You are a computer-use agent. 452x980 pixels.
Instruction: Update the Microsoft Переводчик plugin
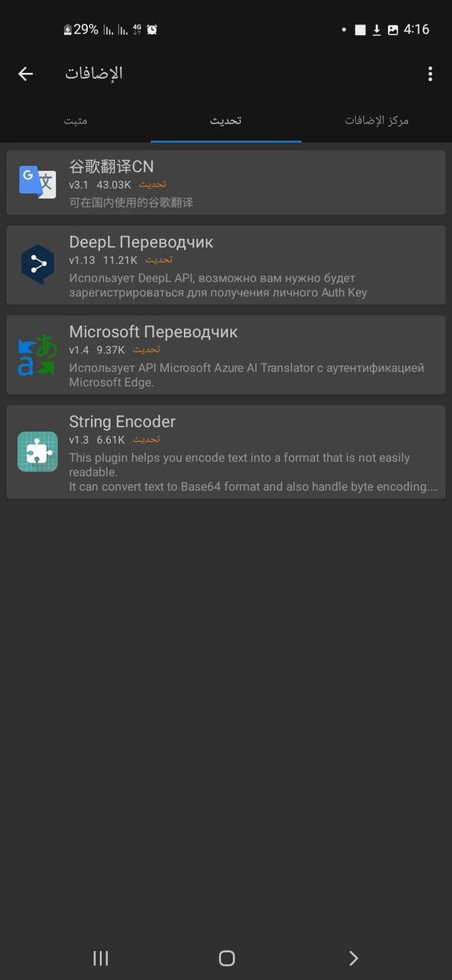[146, 350]
